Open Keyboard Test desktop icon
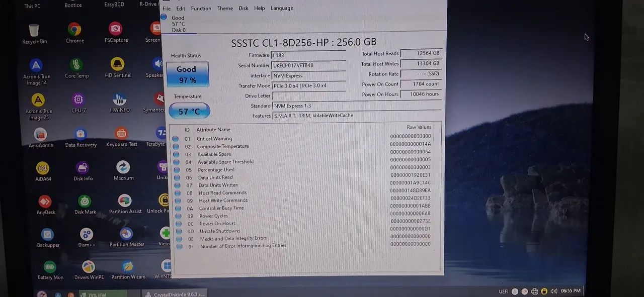Image resolution: width=644 pixels, height=297 pixels. point(121,137)
